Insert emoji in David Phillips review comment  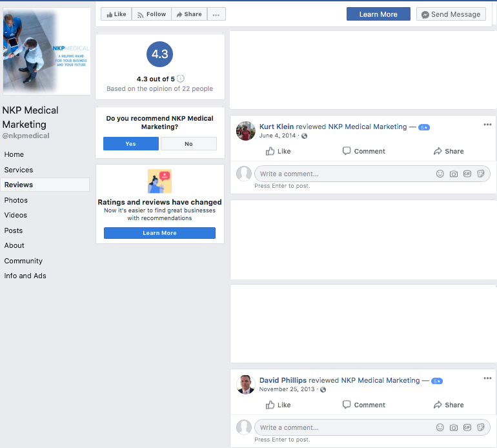click(440, 427)
